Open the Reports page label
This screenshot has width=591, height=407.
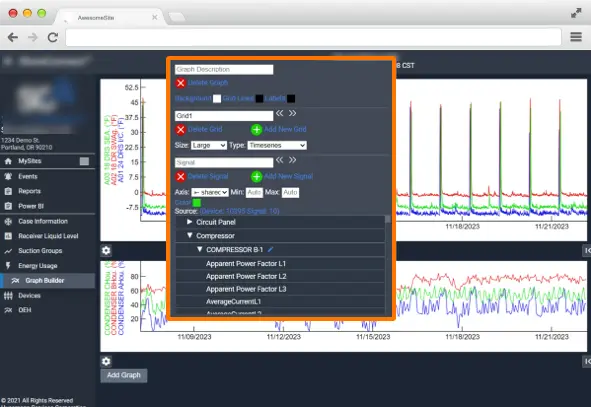click(x=29, y=191)
